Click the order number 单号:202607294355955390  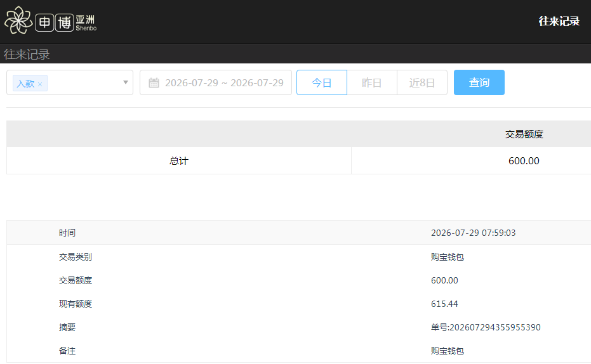click(x=486, y=327)
